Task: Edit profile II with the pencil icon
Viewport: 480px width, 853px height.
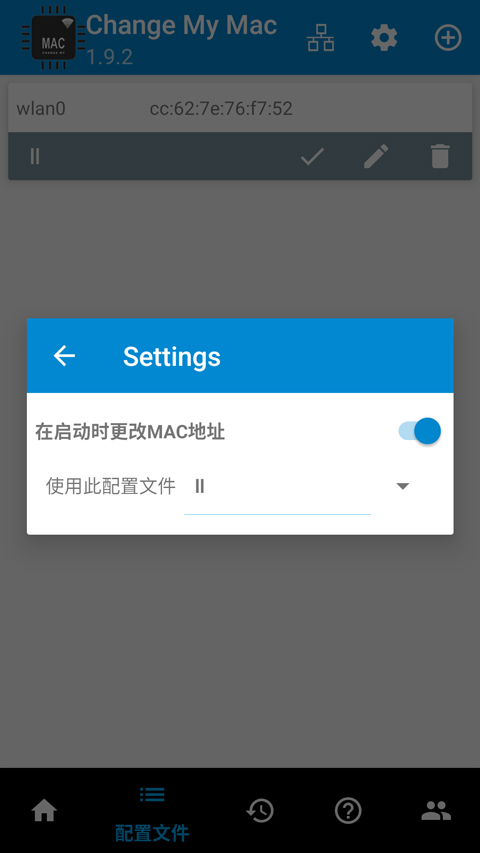Action: [376, 157]
